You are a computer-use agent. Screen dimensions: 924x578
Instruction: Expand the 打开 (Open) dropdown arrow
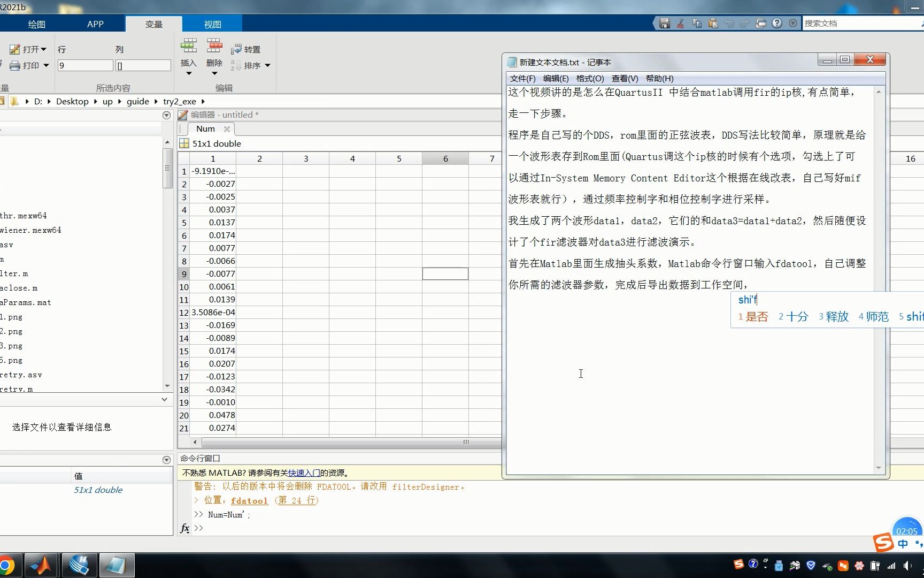pos(43,49)
